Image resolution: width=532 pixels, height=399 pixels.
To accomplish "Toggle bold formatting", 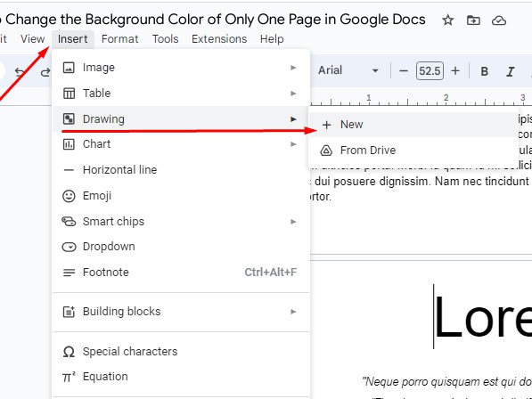I will click(485, 71).
